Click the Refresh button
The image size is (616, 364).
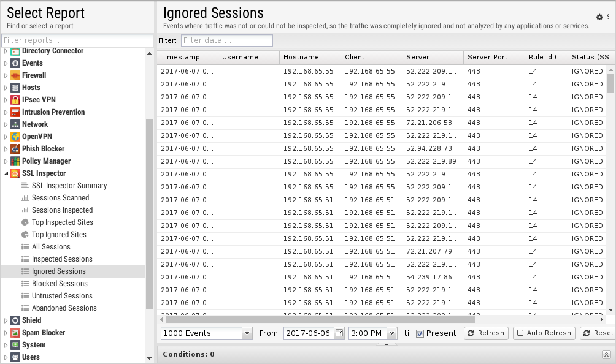point(486,333)
